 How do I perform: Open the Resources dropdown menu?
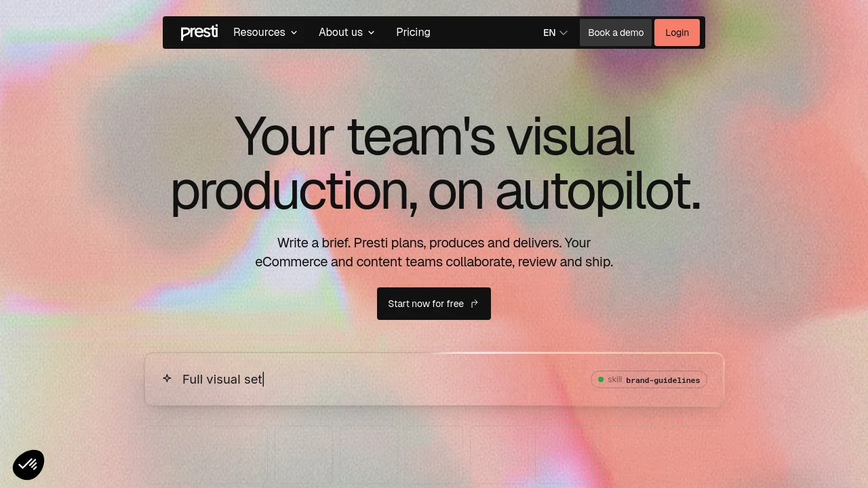tap(265, 33)
